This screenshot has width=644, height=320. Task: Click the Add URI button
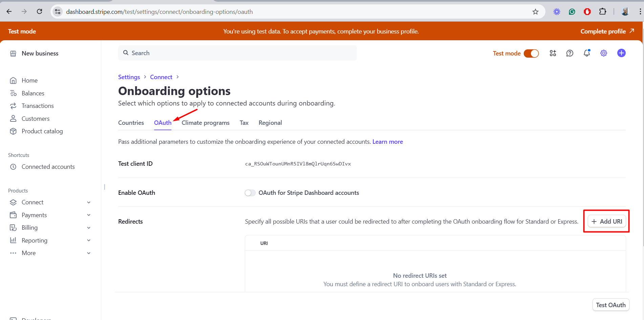coord(607,222)
